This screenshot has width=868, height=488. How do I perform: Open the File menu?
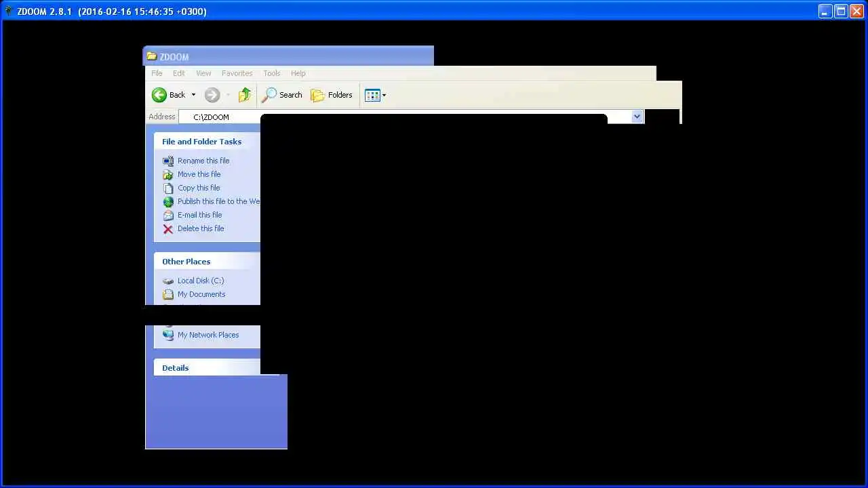pos(157,73)
